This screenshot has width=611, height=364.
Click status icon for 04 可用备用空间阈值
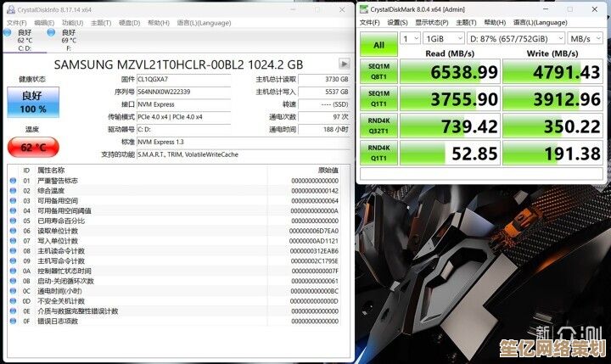pyautogui.click(x=14, y=210)
